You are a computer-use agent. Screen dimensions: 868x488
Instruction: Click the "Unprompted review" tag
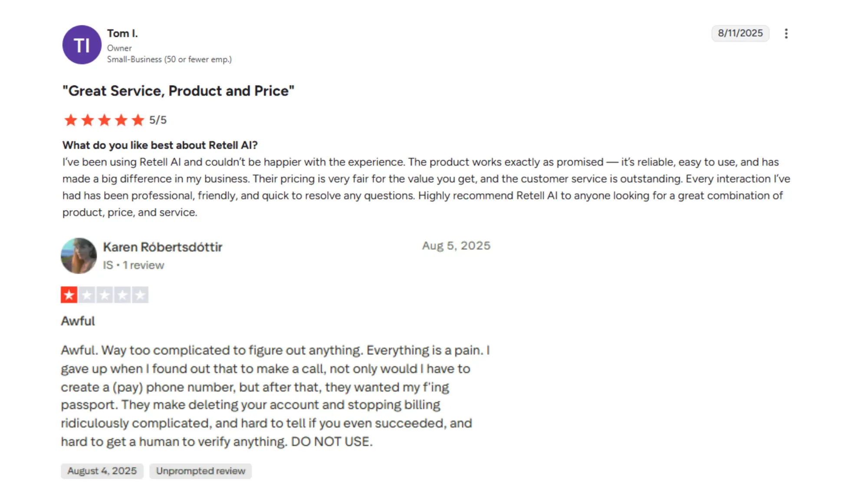(x=200, y=471)
